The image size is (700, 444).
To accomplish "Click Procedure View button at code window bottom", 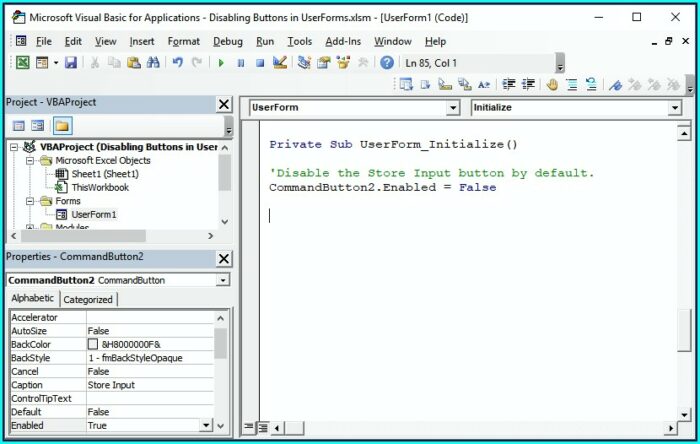I will (x=249, y=427).
